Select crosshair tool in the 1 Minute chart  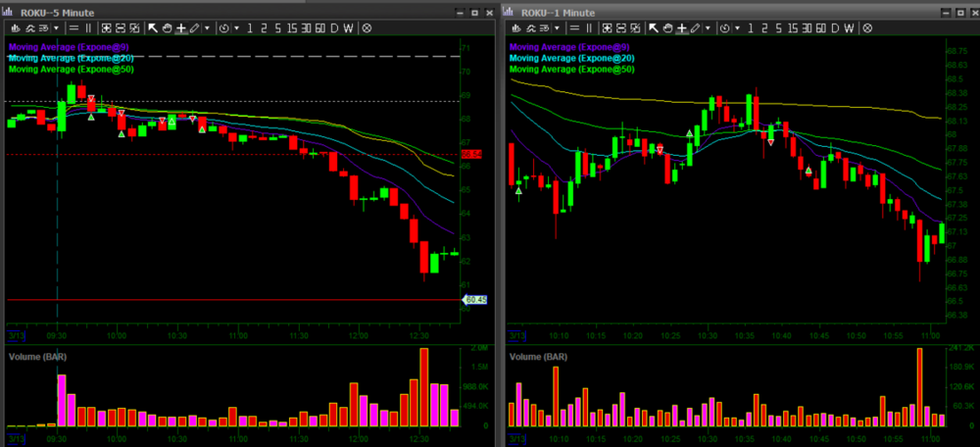coord(681,28)
